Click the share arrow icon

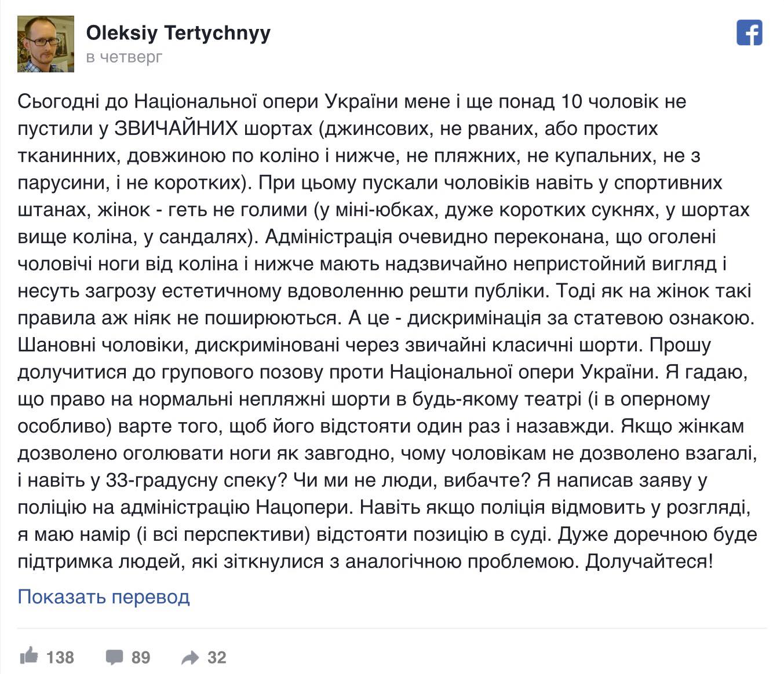pyautogui.click(x=190, y=657)
